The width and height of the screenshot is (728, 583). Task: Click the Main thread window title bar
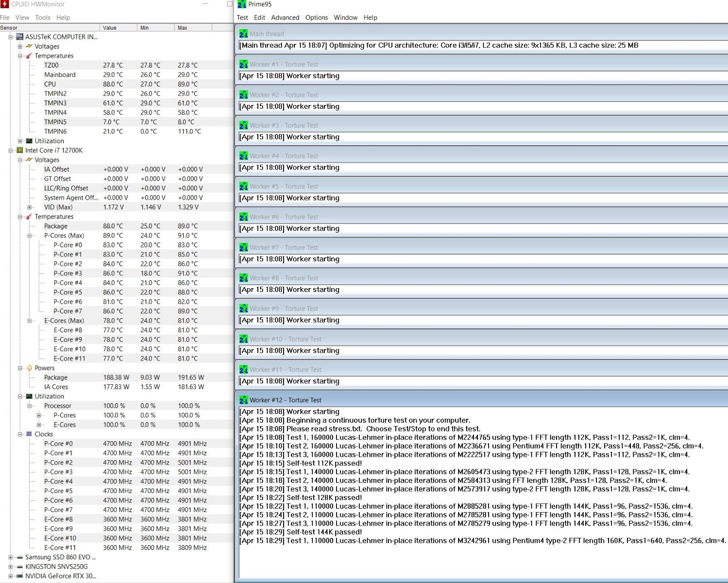(482, 34)
